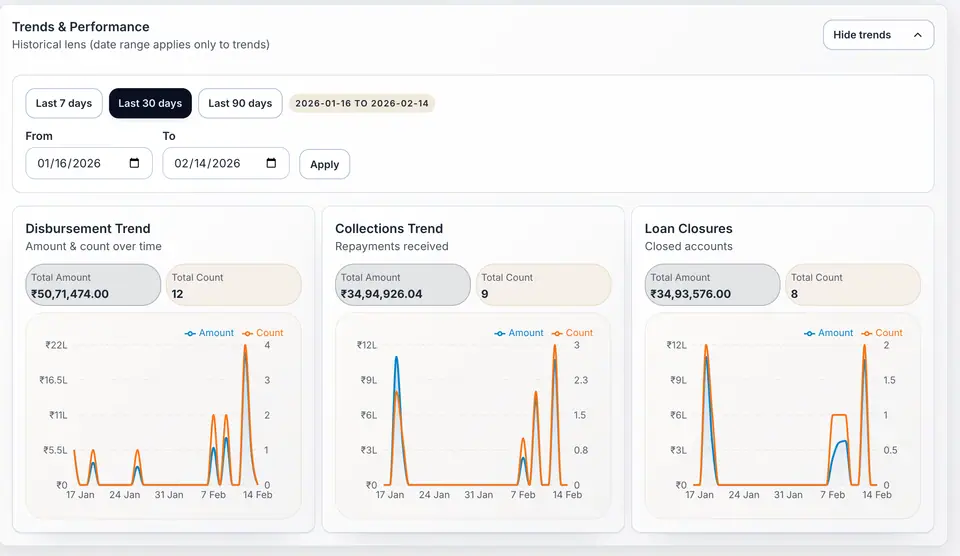Select the Last 7 days range

pos(64,103)
